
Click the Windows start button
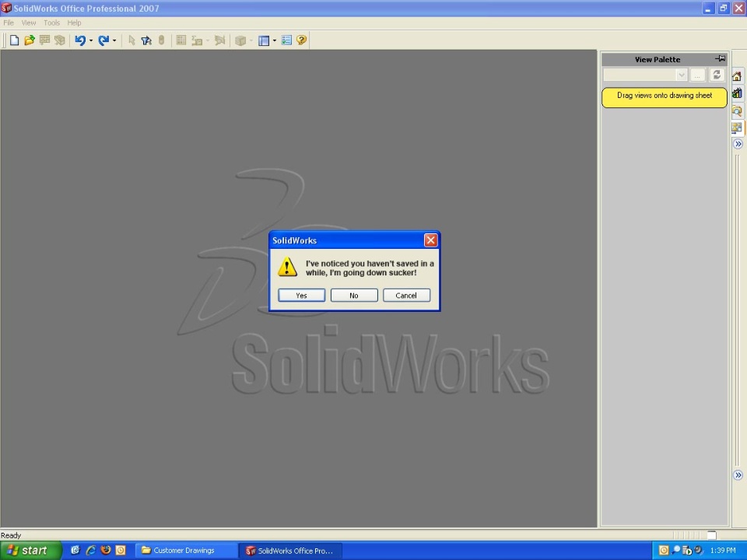click(31, 551)
